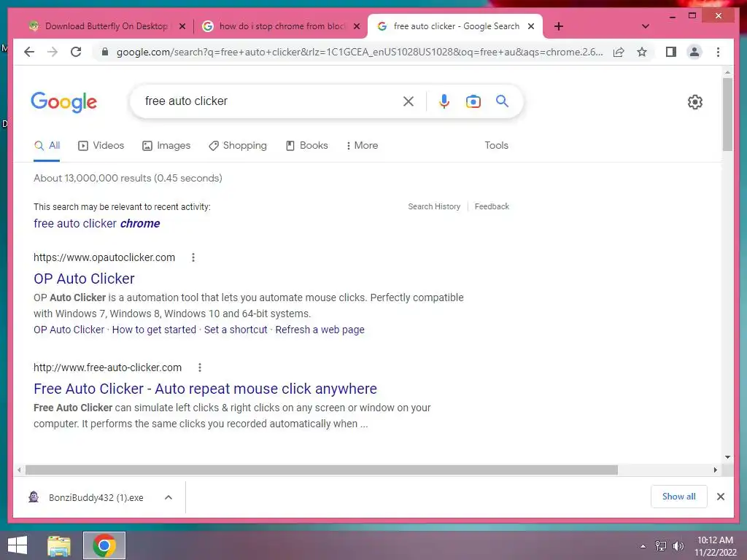Open Chrome side panel
The height and width of the screenshot is (560, 747).
tap(671, 52)
